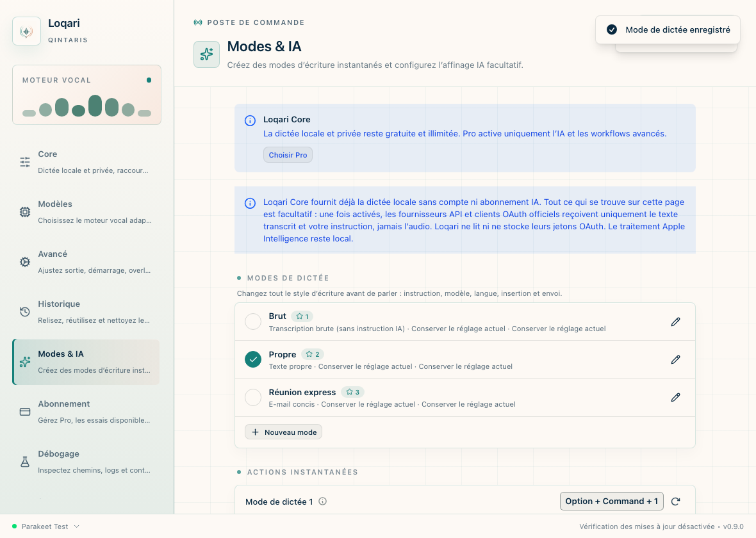
Task: Click the Choisir Pro button
Action: coord(288,155)
